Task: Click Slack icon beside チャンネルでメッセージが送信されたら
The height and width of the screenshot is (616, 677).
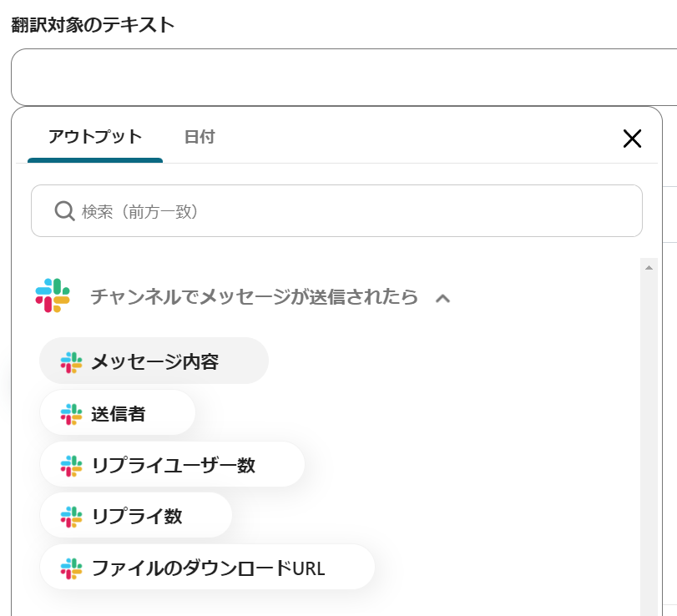Action: point(53,296)
